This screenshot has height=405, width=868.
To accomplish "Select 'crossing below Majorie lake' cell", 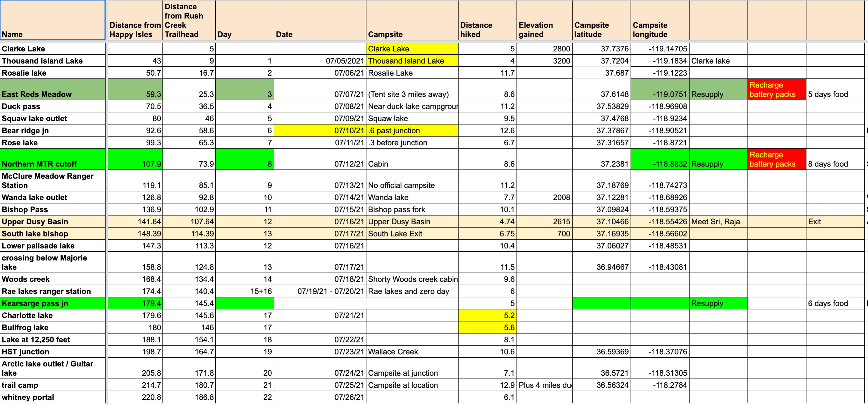I will pyautogui.click(x=53, y=262).
